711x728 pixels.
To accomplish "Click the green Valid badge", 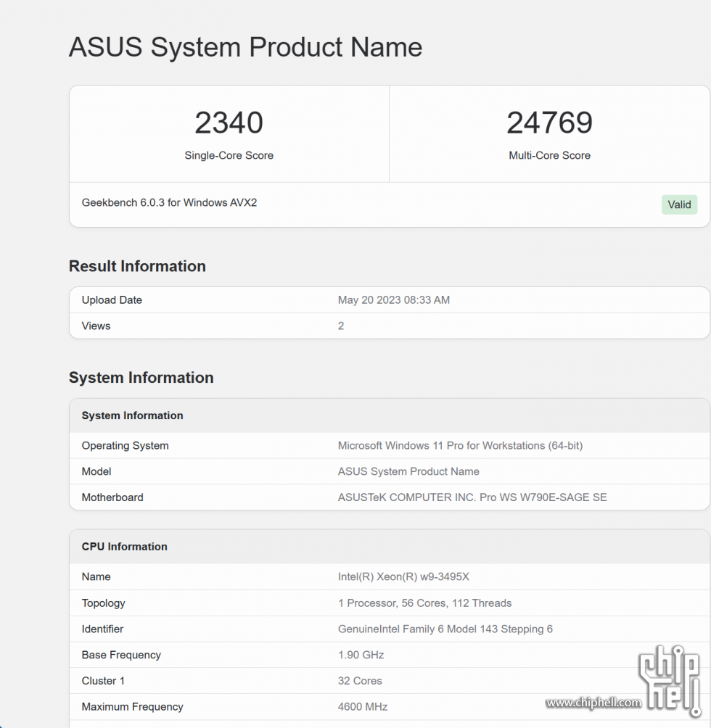I will point(679,204).
